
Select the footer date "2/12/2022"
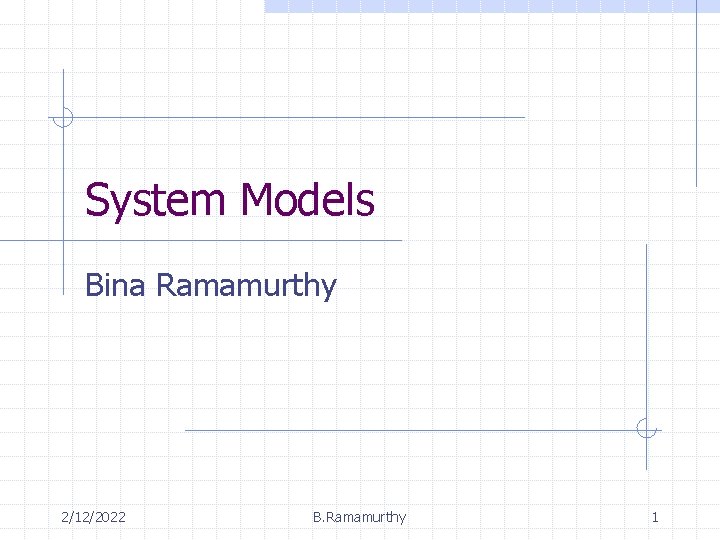(93, 518)
